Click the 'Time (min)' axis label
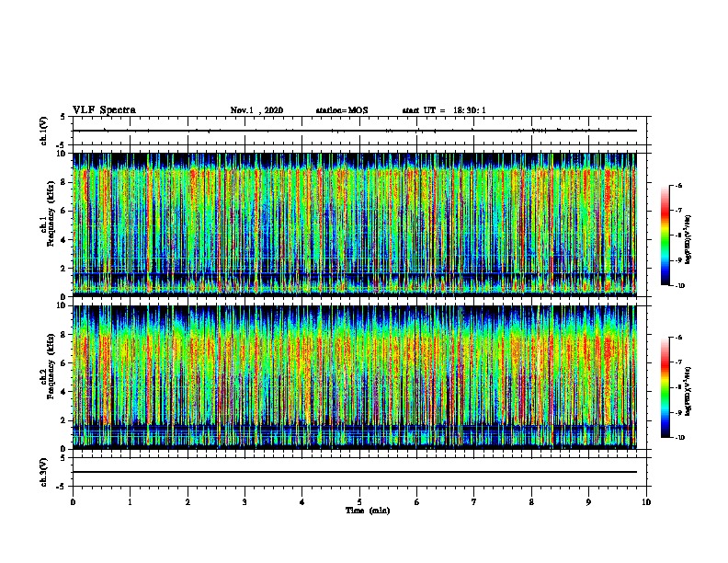Screen dimensions: 728x563 pyautogui.click(x=368, y=511)
